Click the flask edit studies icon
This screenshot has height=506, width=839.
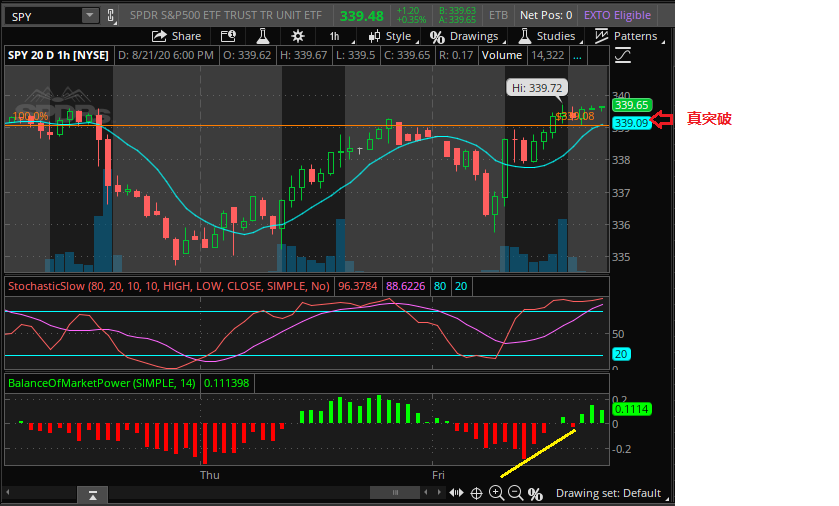click(x=262, y=36)
